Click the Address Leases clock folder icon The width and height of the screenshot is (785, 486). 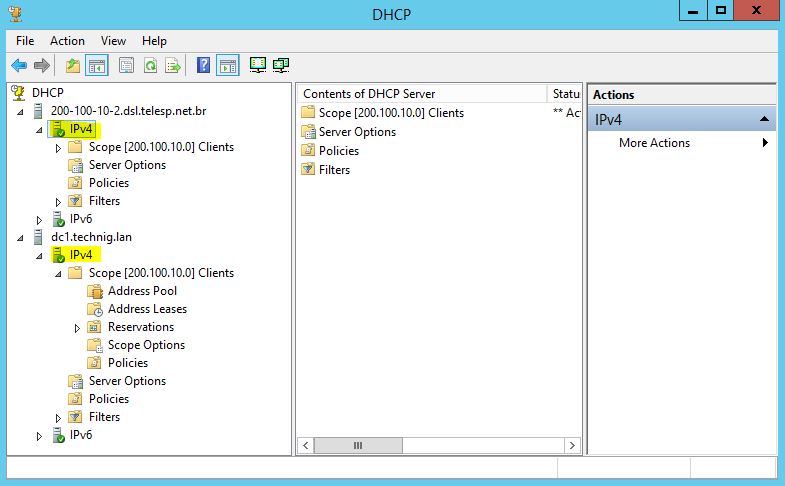(95, 309)
